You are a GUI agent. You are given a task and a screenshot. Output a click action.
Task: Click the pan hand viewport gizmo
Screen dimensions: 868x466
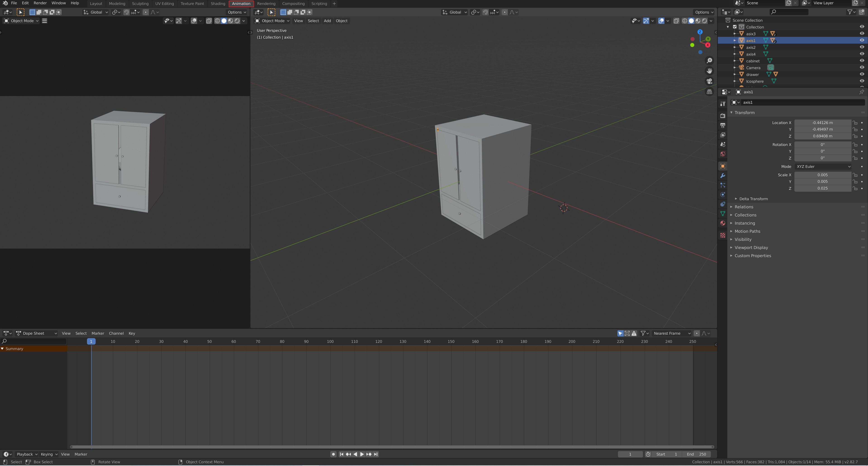709,71
